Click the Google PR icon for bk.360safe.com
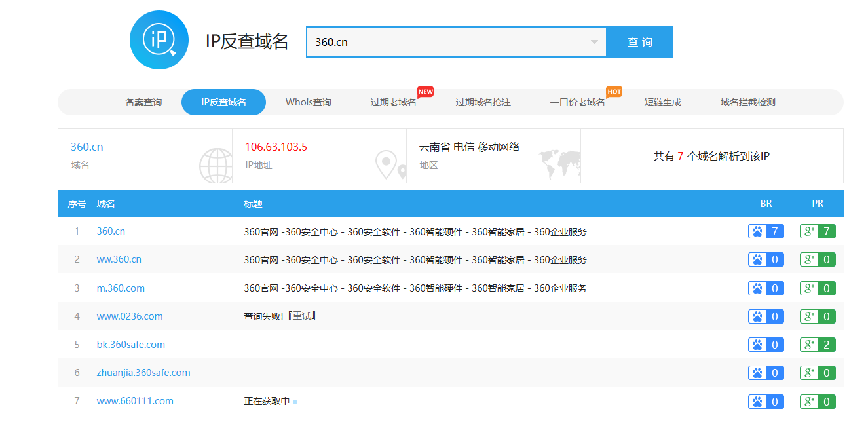 tap(809, 345)
